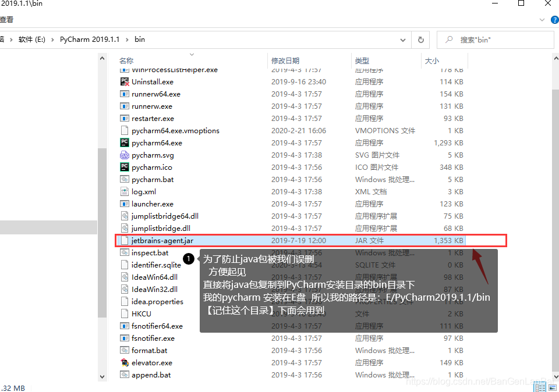Viewport: 559px width, 392px height.
Task: Expand the ribbon with the chevron
Action: 542,20
